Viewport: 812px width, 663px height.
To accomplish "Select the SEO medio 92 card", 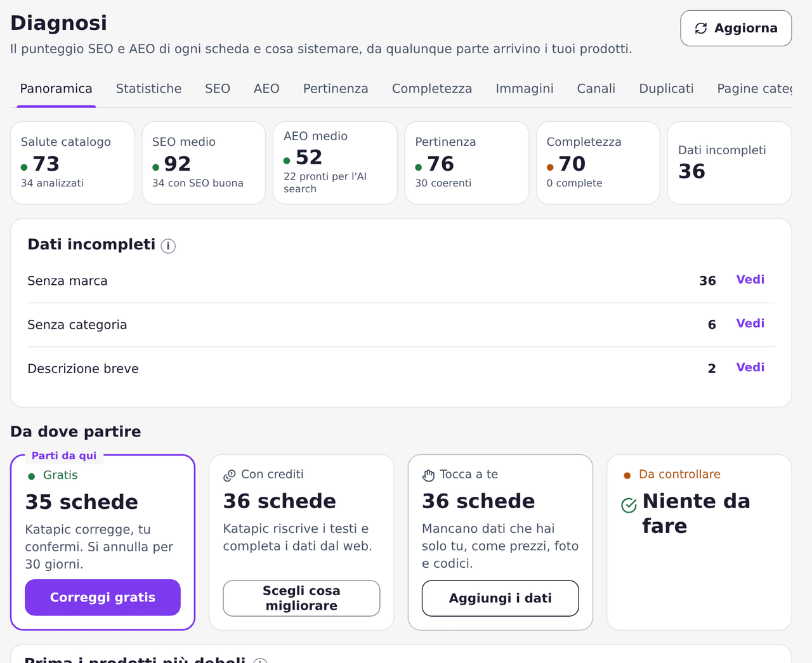I will [x=204, y=163].
